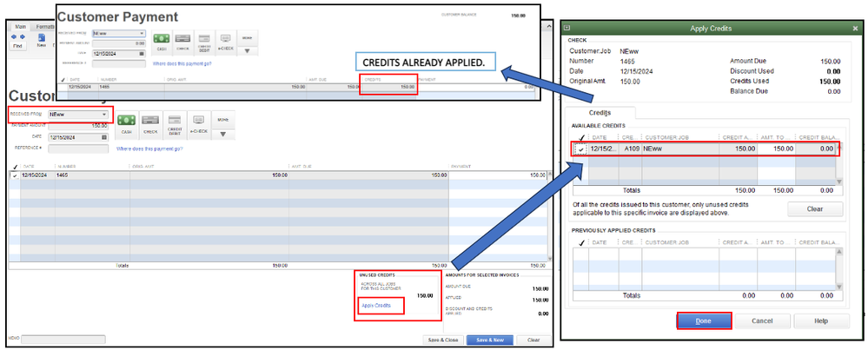The image size is (868, 350).
Task: Select Check payment method in the lower Customer Payment window
Action: point(150,125)
